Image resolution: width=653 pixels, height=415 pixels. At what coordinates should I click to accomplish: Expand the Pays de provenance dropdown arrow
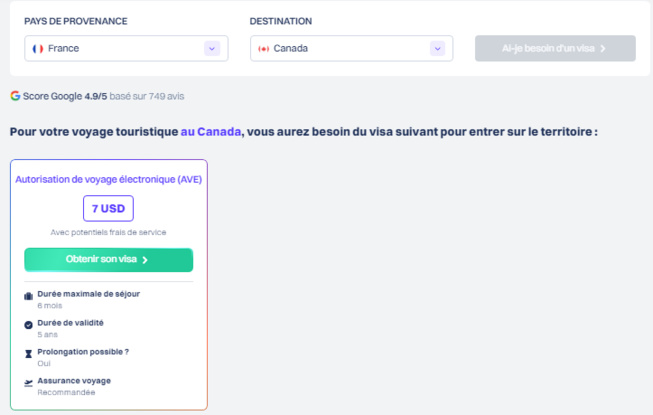(x=211, y=48)
